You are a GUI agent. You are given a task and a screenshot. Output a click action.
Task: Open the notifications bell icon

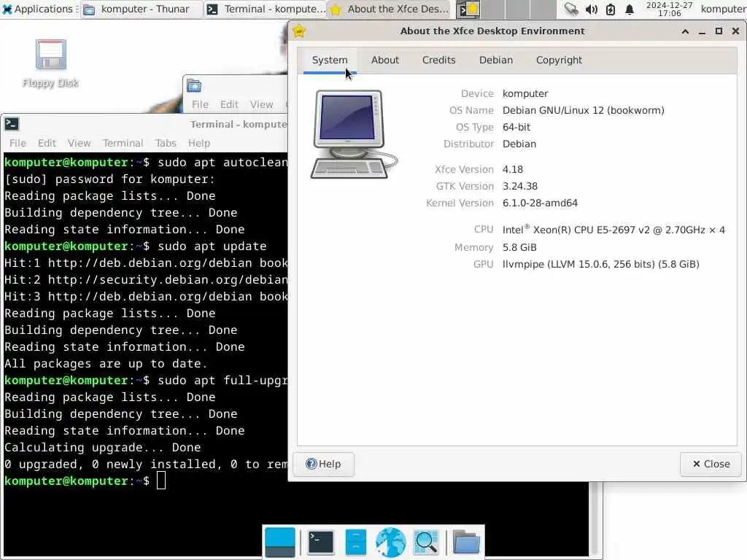[x=630, y=9]
